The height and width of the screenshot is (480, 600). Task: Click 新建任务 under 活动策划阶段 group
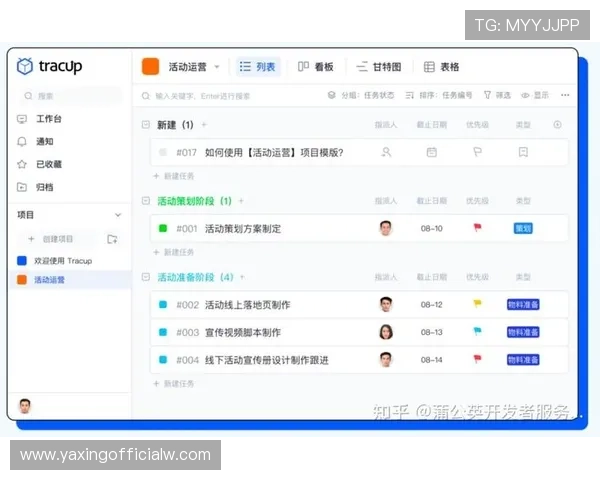click(174, 252)
